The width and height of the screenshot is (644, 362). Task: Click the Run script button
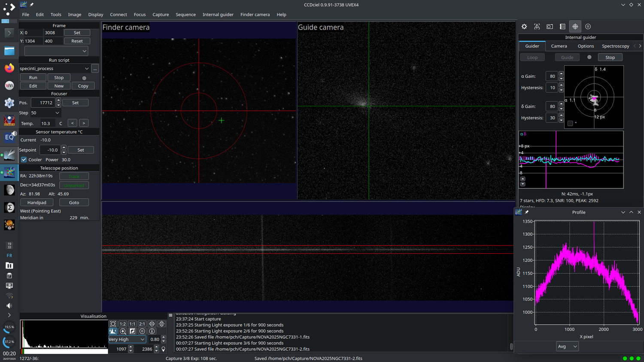point(33,78)
